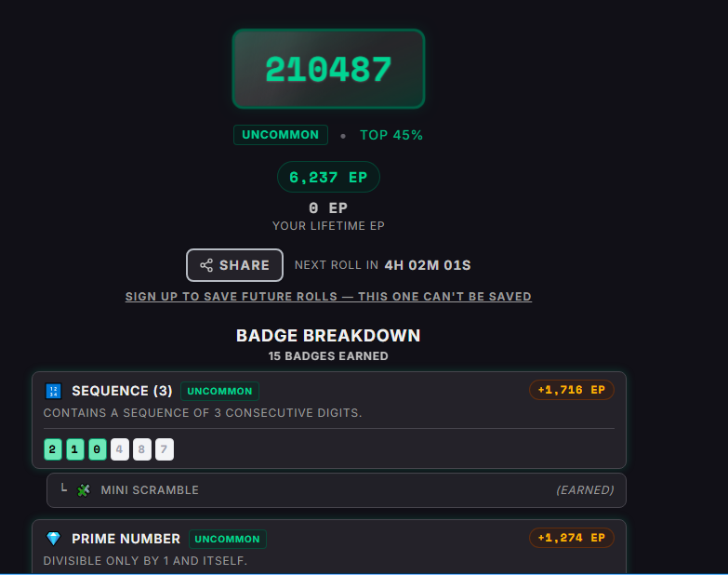Click the YOUR LIFETIME EP label
This screenshot has width=728, height=575.
coord(328,226)
